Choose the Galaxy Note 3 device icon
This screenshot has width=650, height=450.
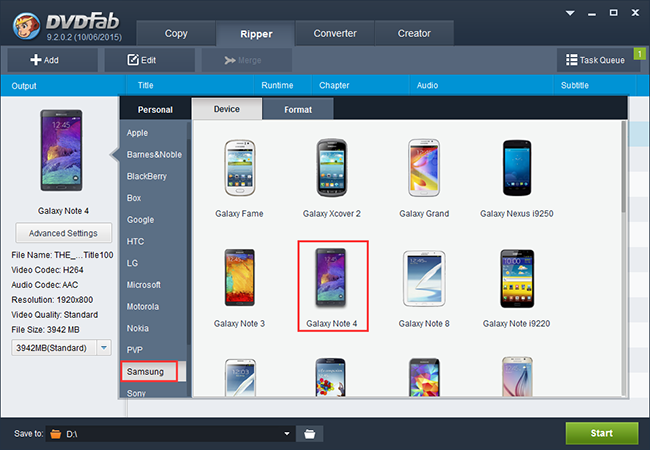click(240, 278)
